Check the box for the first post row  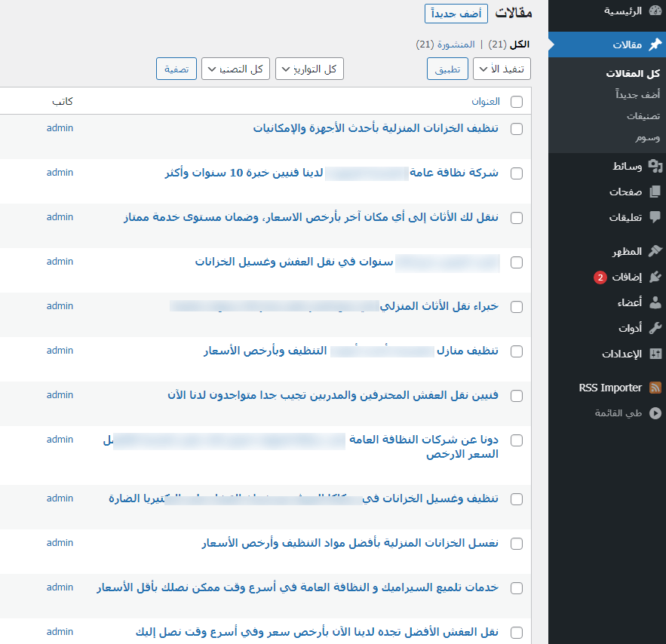517,129
